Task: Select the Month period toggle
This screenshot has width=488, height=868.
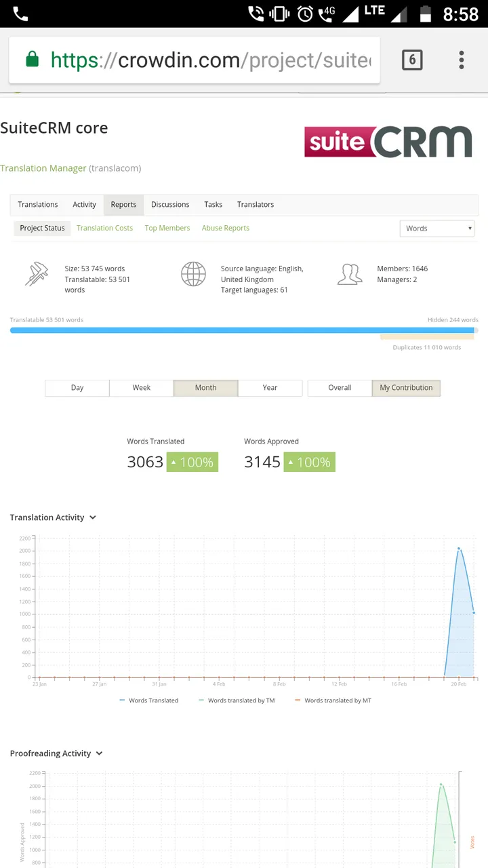Action: coord(206,388)
